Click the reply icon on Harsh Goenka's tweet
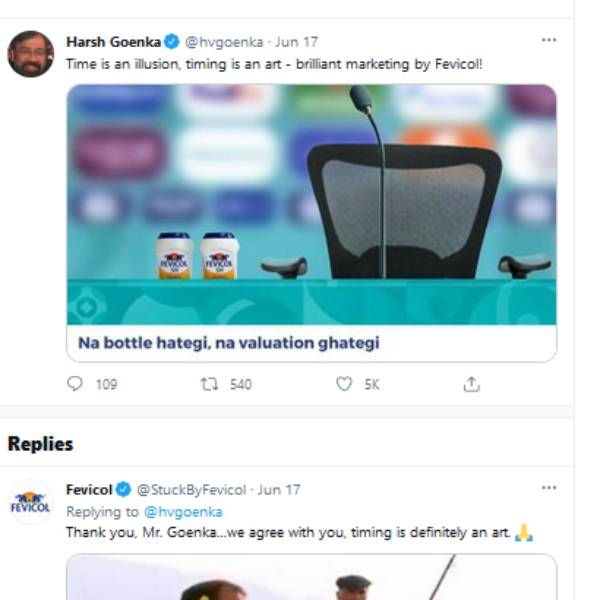This screenshot has height=600, width=600. pos(75,384)
